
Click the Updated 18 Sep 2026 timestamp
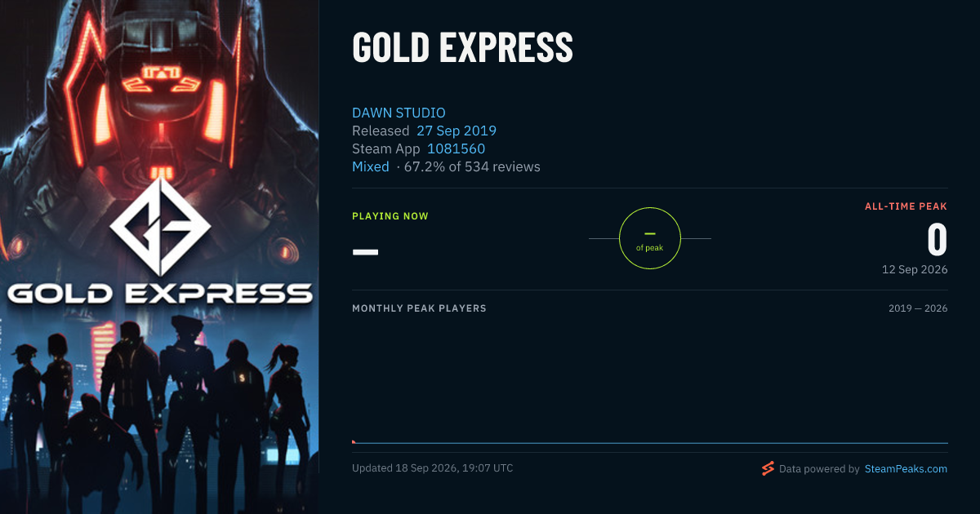[x=432, y=468]
